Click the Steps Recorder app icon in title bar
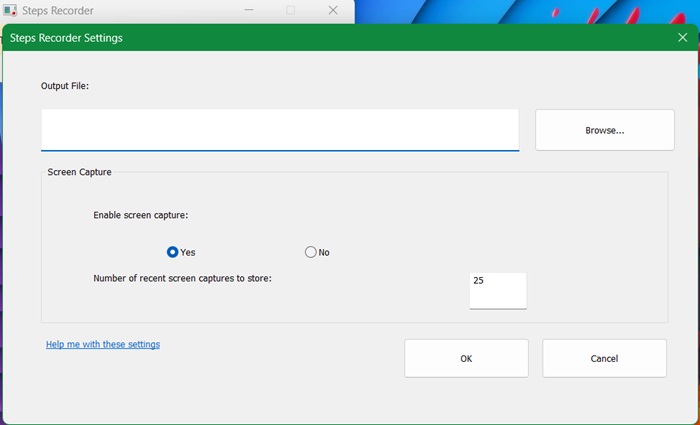Viewport: 700px width, 425px height. (x=10, y=11)
